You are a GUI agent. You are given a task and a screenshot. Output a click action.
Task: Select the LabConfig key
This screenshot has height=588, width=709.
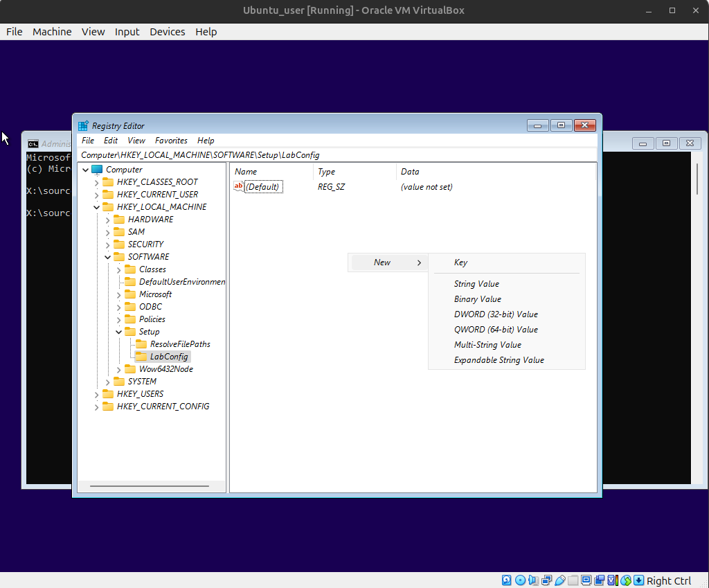coord(169,357)
